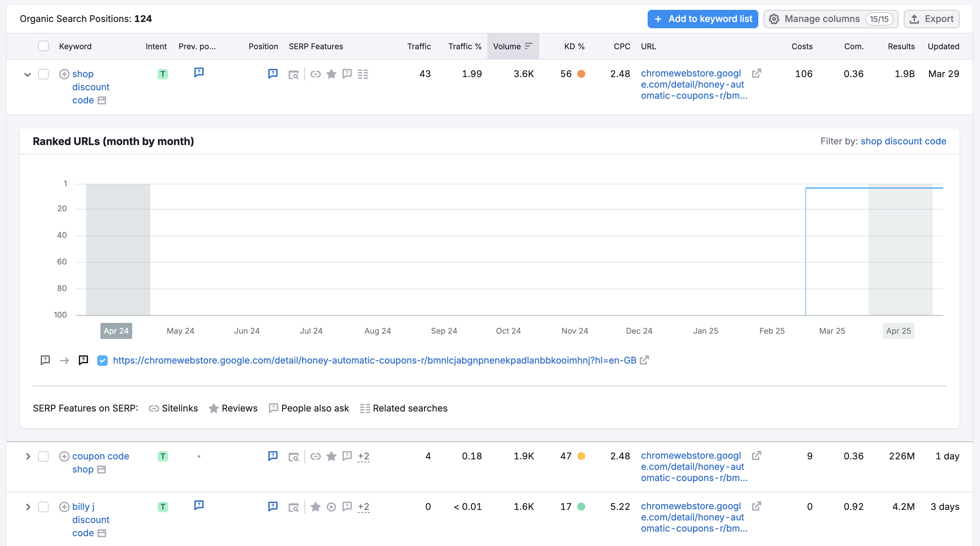Collapse the shop discount code row
Viewport: 980px width, 546px height.
27,74
